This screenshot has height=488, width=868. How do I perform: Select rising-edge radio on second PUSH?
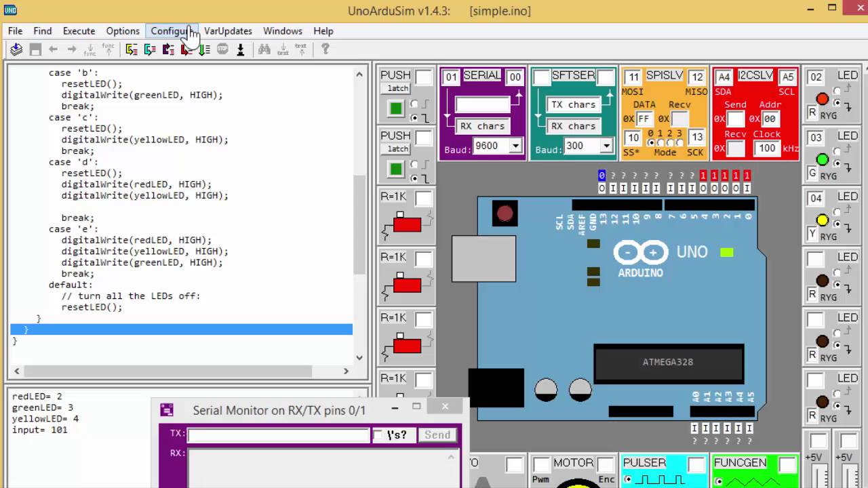(x=414, y=165)
